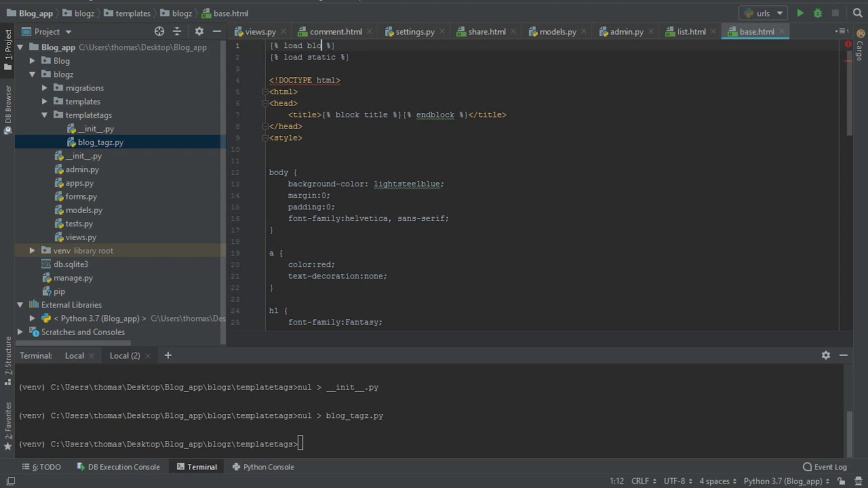Image resolution: width=868 pixels, height=488 pixels.
Task: Open the Event Log
Action: click(825, 467)
